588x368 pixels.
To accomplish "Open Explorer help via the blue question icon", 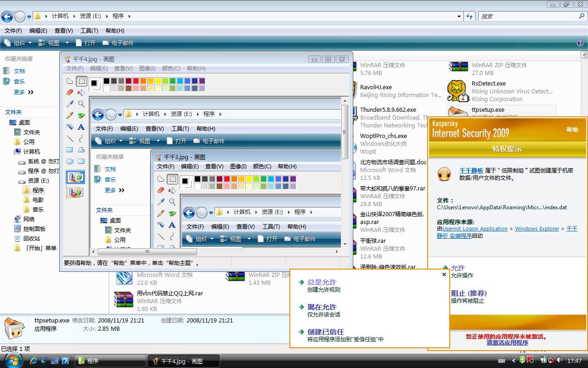I will tap(580, 43).
